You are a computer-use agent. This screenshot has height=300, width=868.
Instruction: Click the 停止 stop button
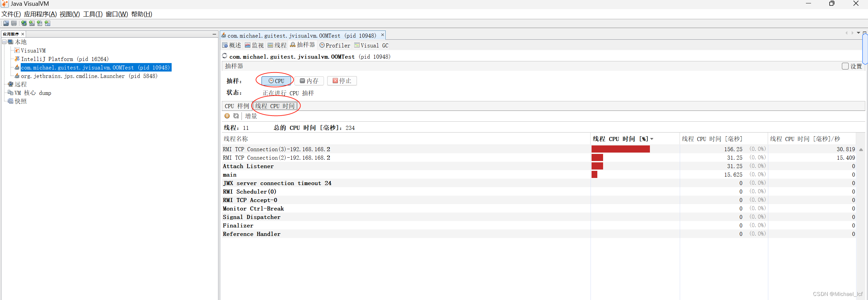[342, 81]
